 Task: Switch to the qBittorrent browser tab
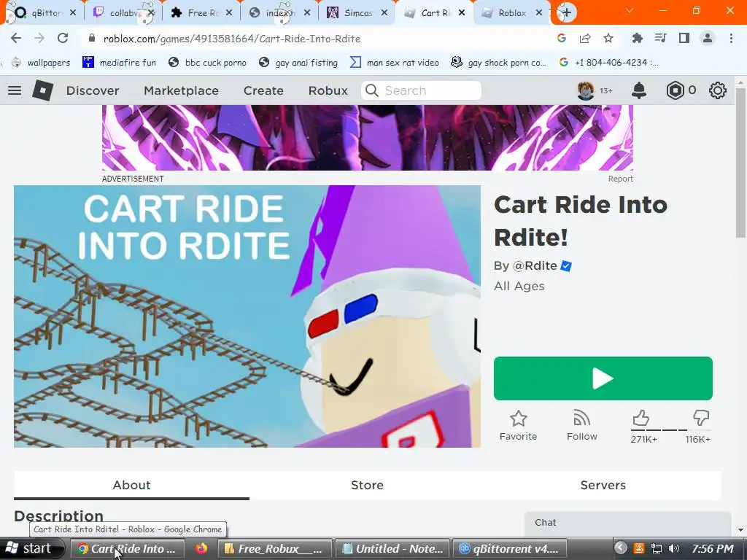tap(42, 13)
